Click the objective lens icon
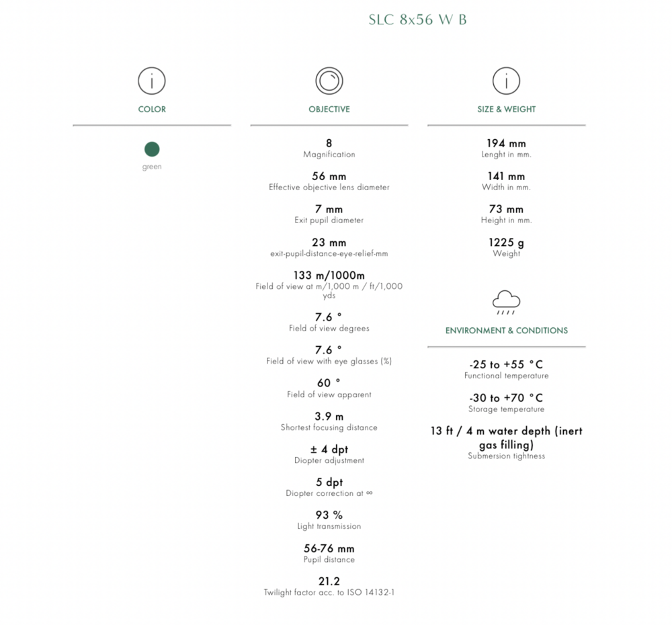Screen dimensions: 672x625 click(x=329, y=81)
